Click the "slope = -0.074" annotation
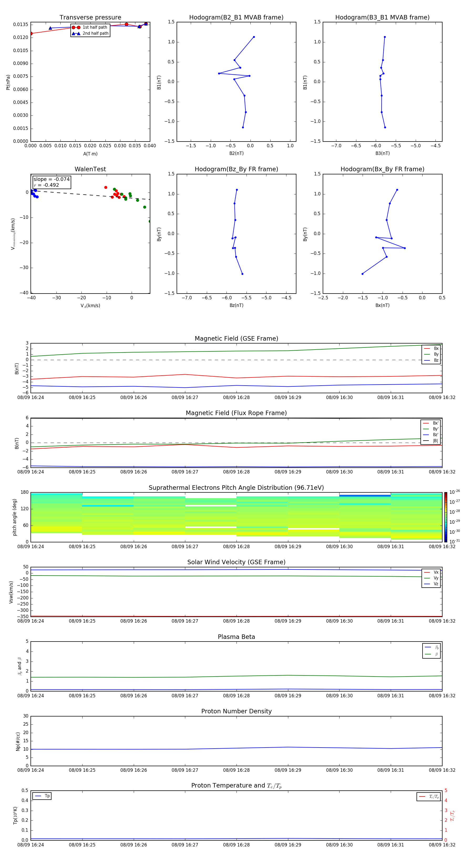The height and width of the screenshot is (868, 473). click(52, 179)
